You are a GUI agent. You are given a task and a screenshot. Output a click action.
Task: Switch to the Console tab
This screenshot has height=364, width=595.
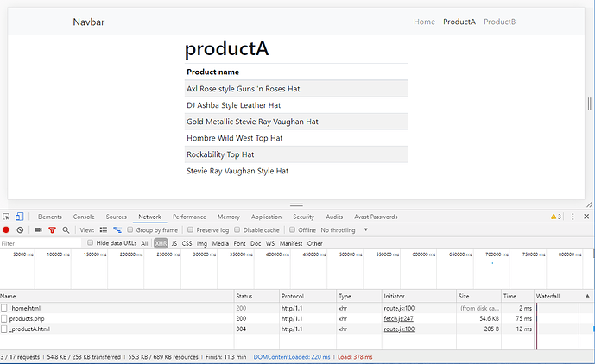click(x=84, y=217)
